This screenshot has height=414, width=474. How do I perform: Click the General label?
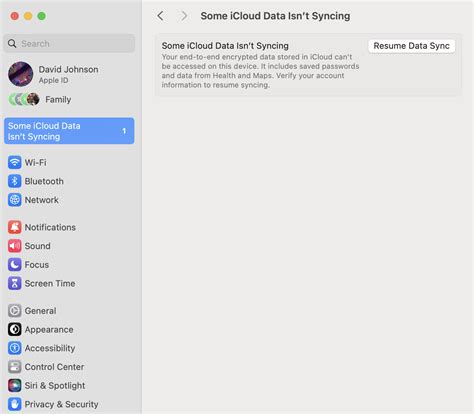click(x=40, y=311)
